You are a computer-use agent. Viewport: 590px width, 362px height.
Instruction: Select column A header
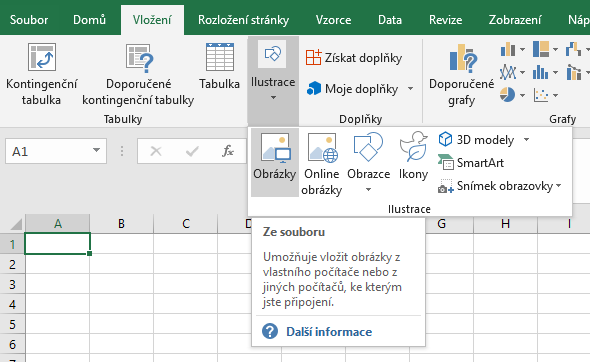point(58,224)
